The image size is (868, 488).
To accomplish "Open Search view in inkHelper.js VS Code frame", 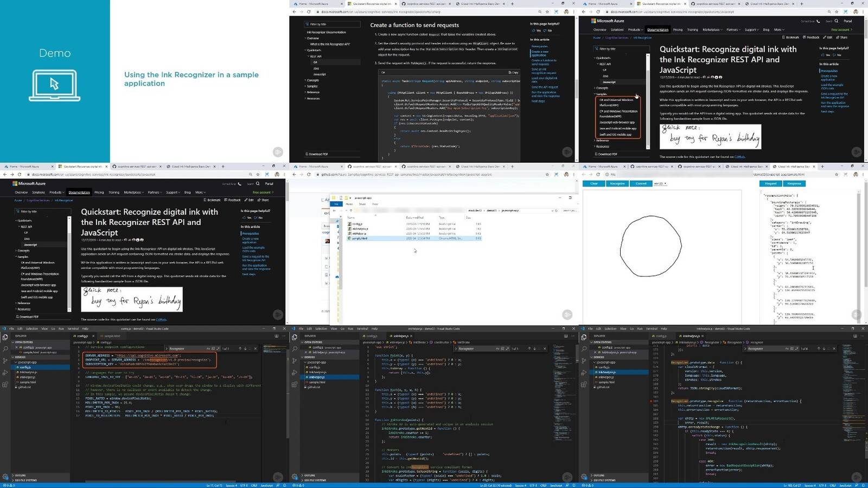I will (295, 349).
